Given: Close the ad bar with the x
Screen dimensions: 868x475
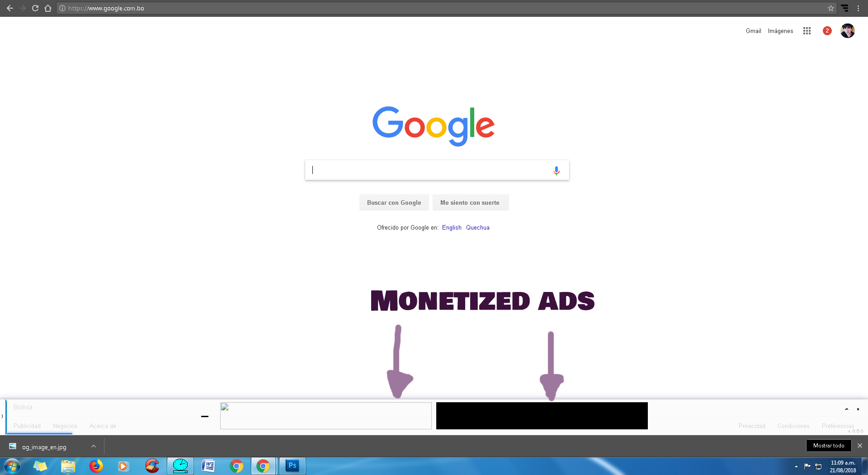Looking at the screenshot, I should coord(858,409).
